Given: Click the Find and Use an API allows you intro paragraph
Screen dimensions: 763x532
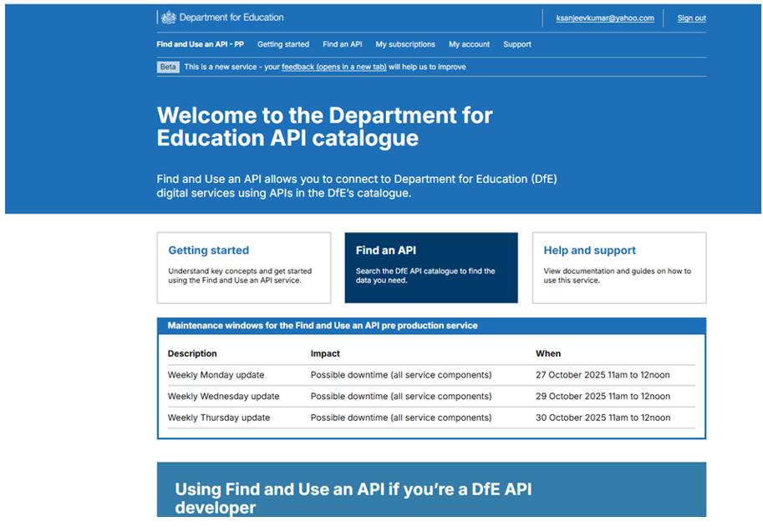Looking at the screenshot, I should tap(357, 185).
